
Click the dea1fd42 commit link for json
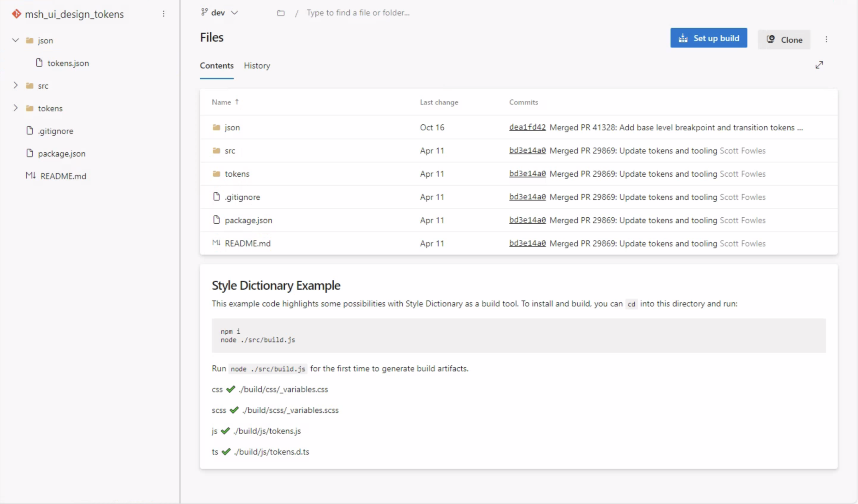527,127
